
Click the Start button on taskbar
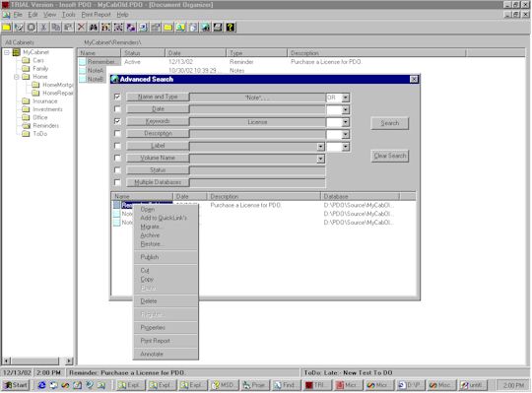coord(16,385)
